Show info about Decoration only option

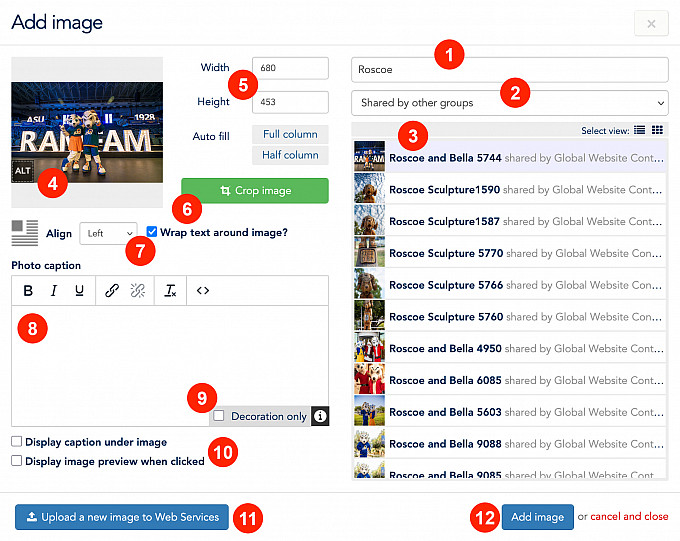(320, 416)
